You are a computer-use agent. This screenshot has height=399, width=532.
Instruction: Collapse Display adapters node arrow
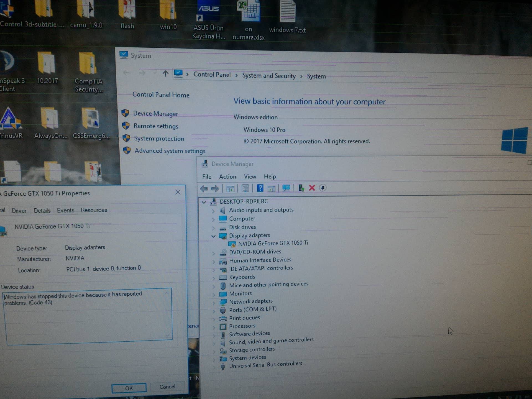pyautogui.click(x=213, y=236)
